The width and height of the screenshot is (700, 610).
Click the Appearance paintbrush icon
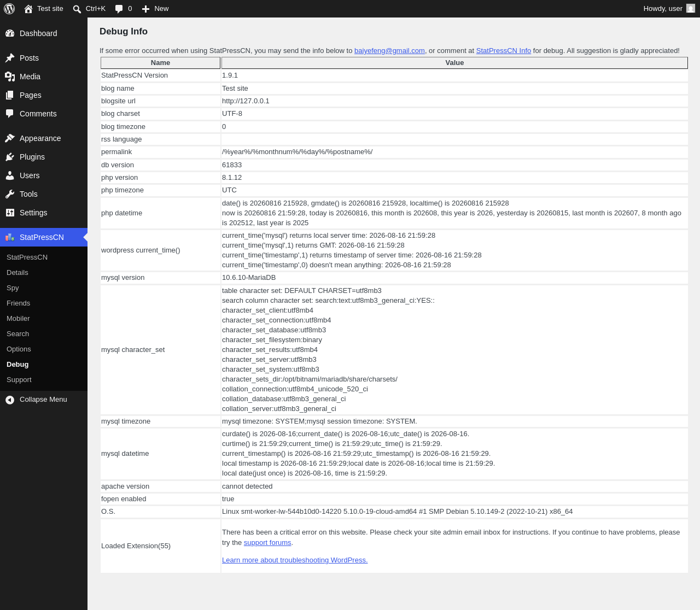pyautogui.click(x=10, y=138)
